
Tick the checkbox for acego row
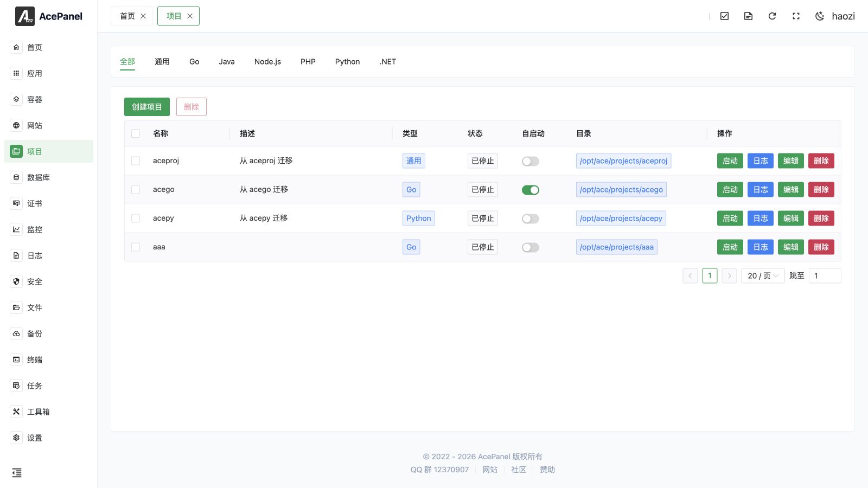pos(136,190)
